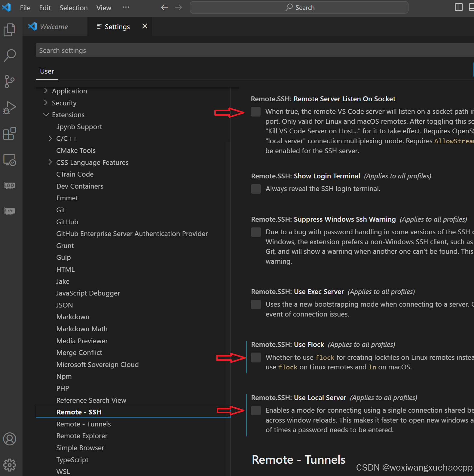
Task: Focus the Search settings field
Action: click(x=255, y=50)
